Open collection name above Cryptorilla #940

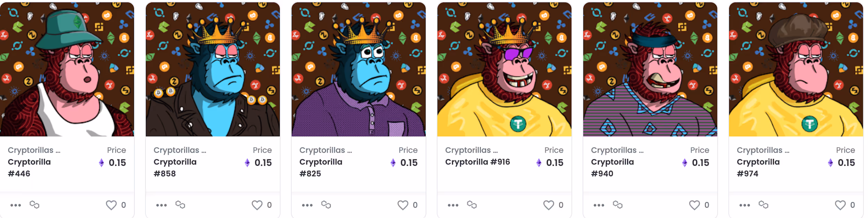click(617, 150)
